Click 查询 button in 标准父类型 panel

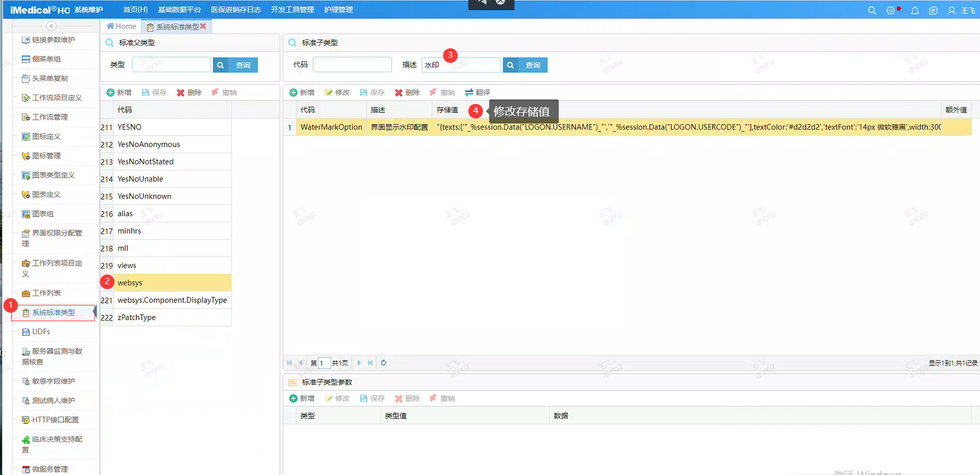pyautogui.click(x=235, y=65)
